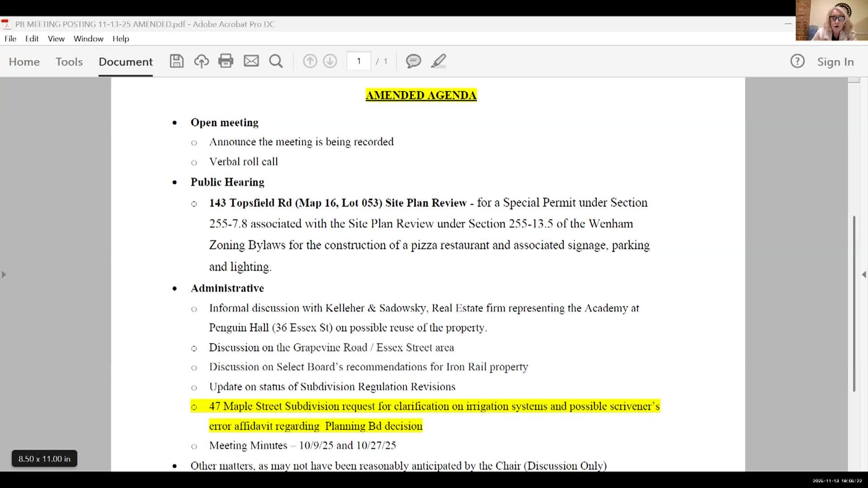
Task: Expand the right navigation panel arrow
Action: (x=863, y=274)
